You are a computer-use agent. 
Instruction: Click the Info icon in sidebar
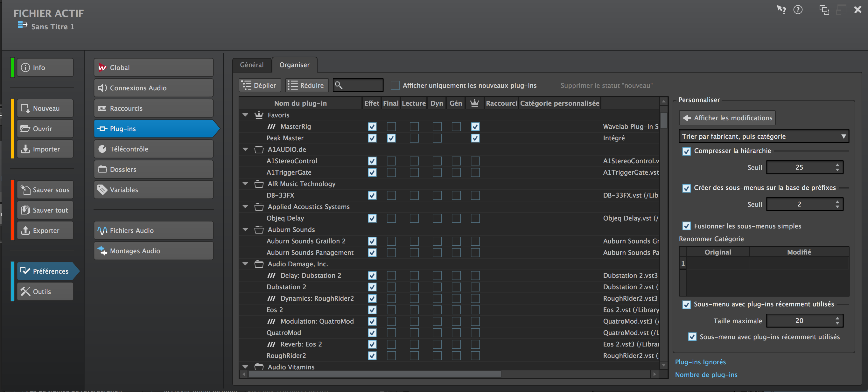25,67
